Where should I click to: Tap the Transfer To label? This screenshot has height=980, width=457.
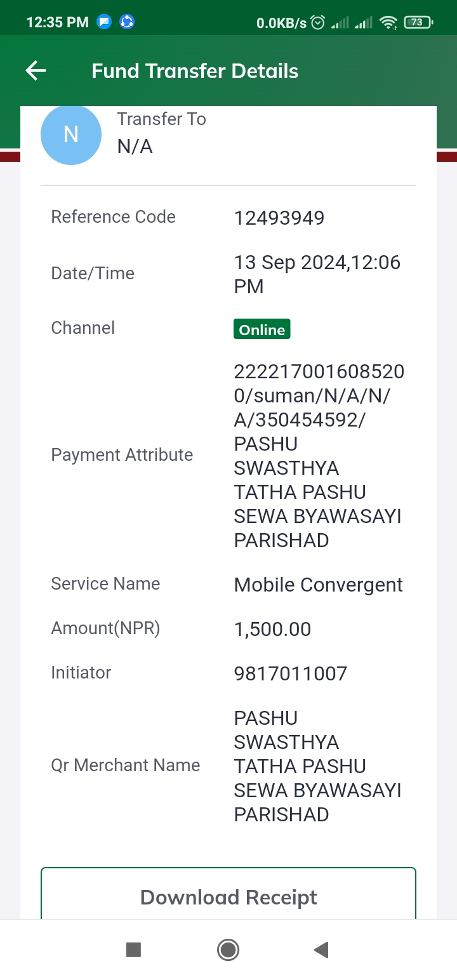(161, 119)
